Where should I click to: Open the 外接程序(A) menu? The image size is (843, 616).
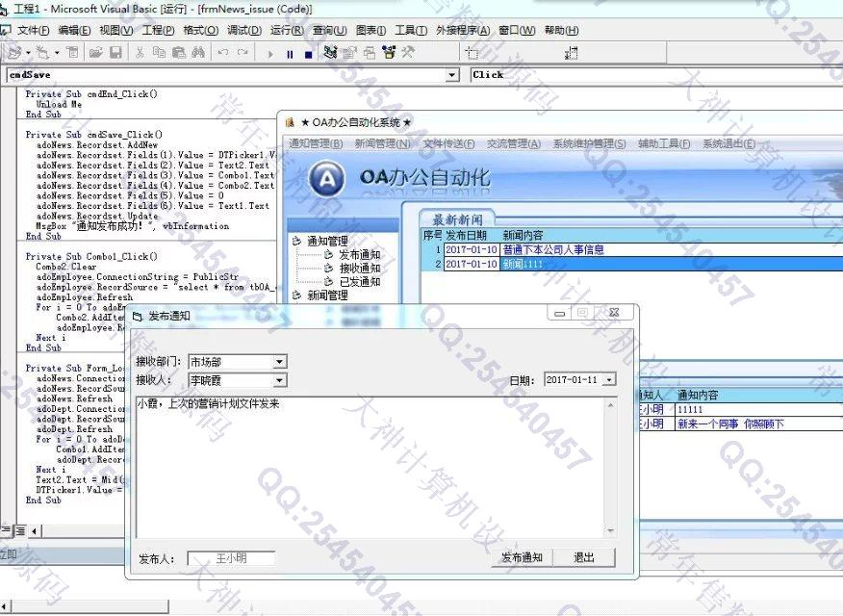[463, 30]
